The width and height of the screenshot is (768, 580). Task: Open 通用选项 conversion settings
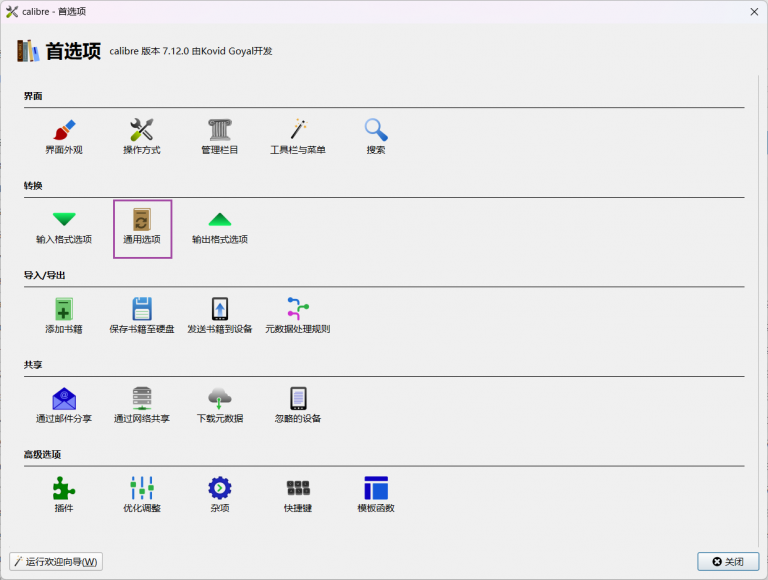142,220
